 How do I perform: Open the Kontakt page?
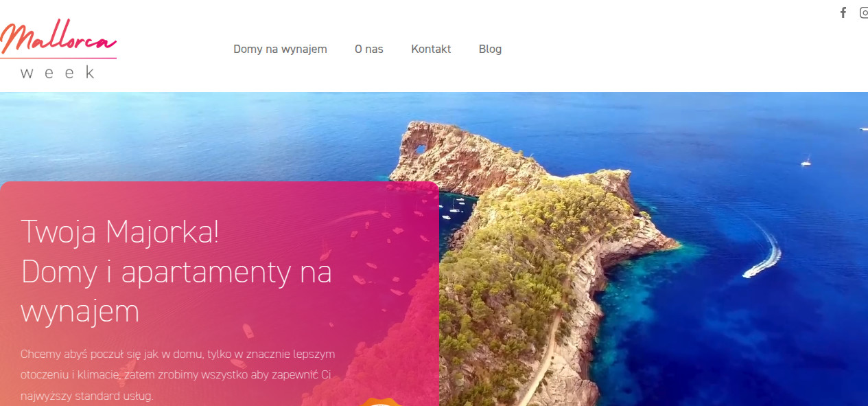pyautogui.click(x=431, y=49)
